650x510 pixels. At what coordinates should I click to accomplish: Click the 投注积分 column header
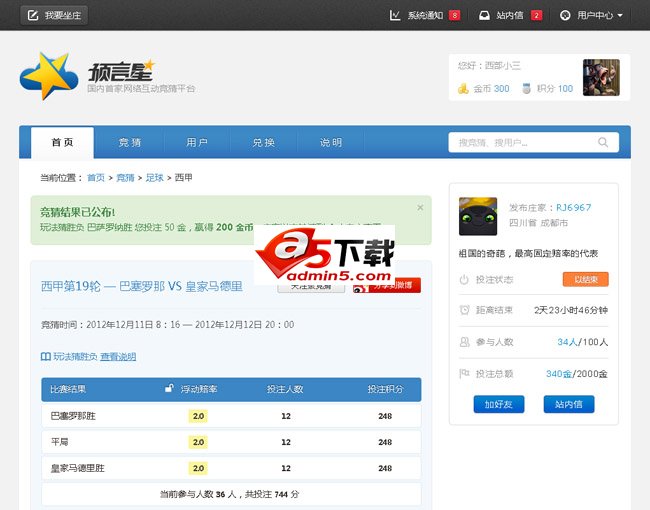pos(385,389)
